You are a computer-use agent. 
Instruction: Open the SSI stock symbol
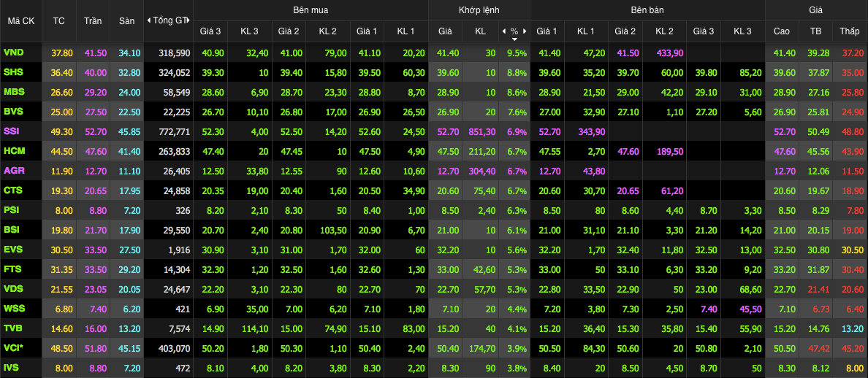click(12, 131)
